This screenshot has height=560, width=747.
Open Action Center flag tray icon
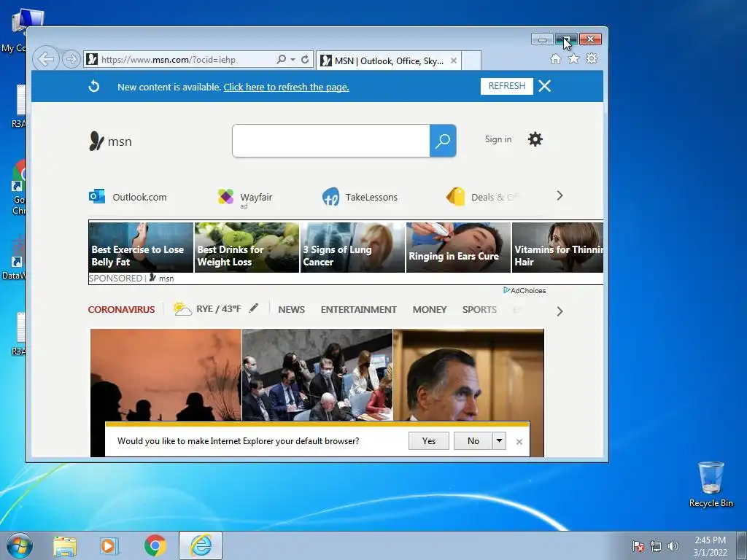pyautogui.click(x=638, y=546)
